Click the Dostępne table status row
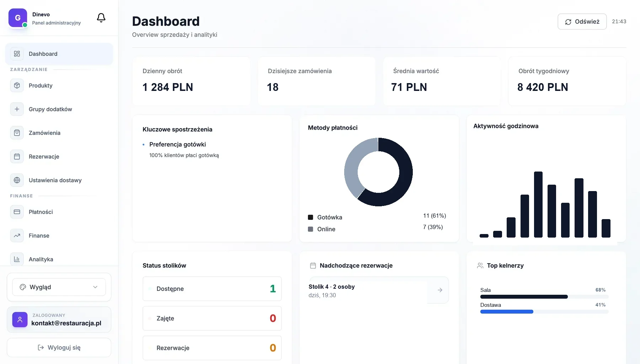 pos(212,289)
